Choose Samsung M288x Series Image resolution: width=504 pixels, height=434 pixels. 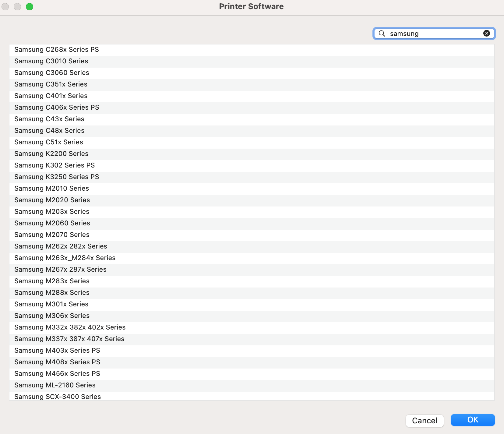click(252, 293)
